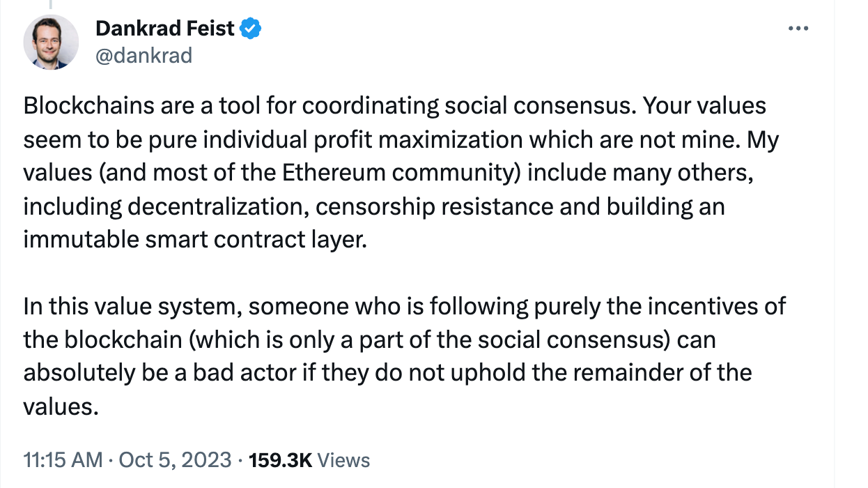The width and height of the screenshot is (868, 488).
Task: Click "profit maximization" in the tweet text
Action: pyautogui.click(x=424, y=140)
